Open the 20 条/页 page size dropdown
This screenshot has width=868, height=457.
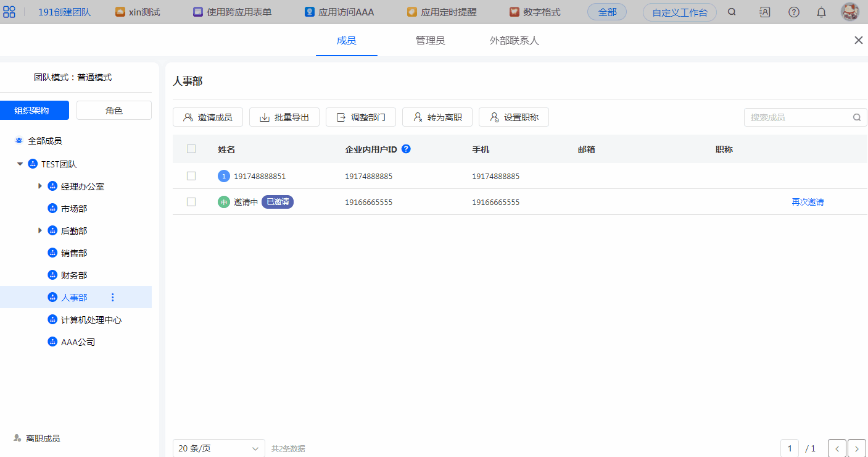218,448
